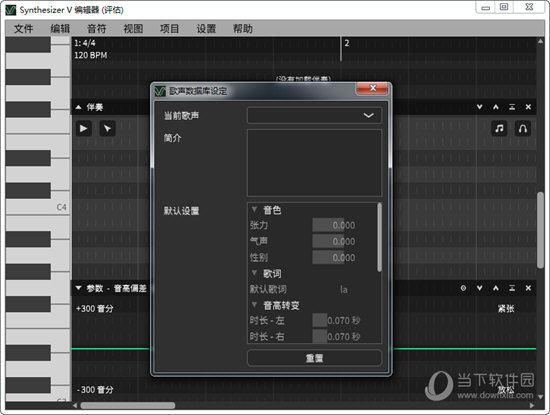The width and height of the screenshot is (550, 415).
Task: Click the scroll-up arrow at top right
Action: (x=541, y=41)
